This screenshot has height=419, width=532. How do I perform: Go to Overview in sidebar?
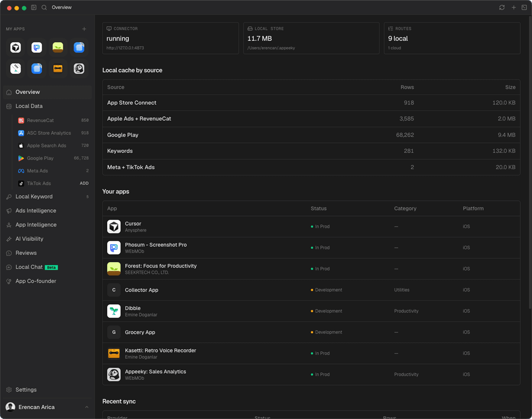(x=48, y=92)
